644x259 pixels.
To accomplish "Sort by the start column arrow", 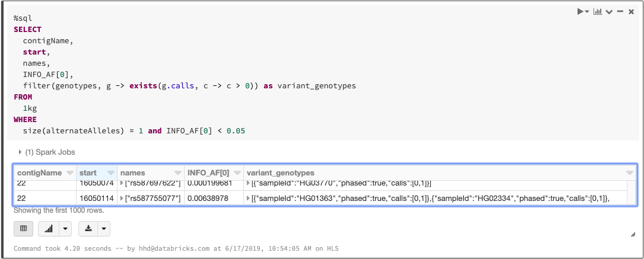I will coord(109,173).
